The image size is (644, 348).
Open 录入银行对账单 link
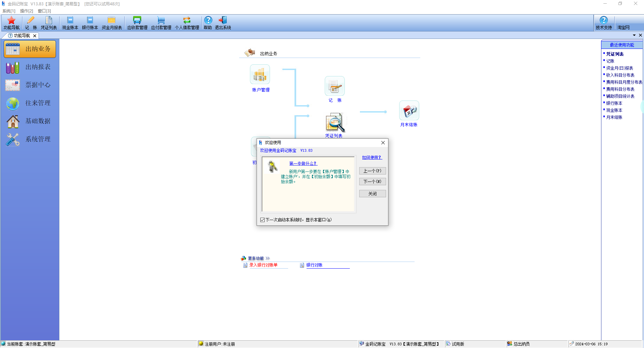pyautogui.click(x=263, y=265)
